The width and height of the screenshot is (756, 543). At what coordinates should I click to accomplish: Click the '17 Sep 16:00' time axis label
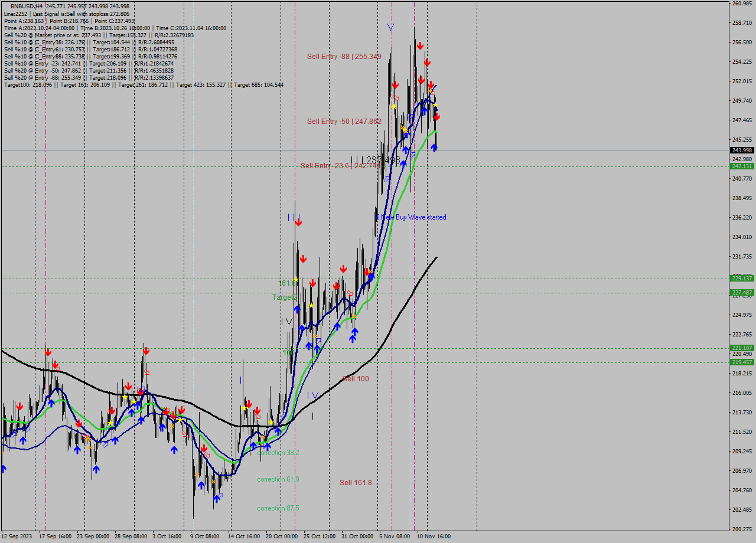[55, 537]
